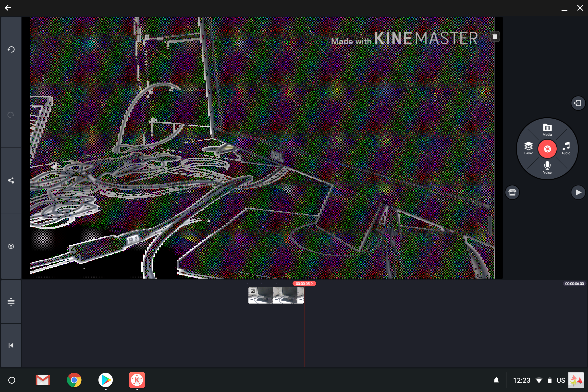Open the Audio browser
The width and height of the screenshot is (588, 392).
tap(566, 148)
